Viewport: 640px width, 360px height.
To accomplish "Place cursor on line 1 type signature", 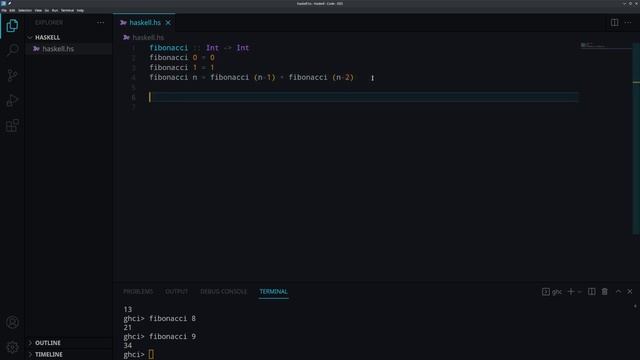I will [x=199, y=48].
